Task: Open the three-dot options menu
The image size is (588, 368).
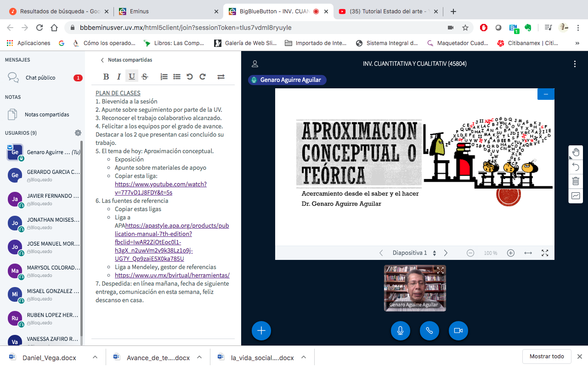Action: (575, 64)
